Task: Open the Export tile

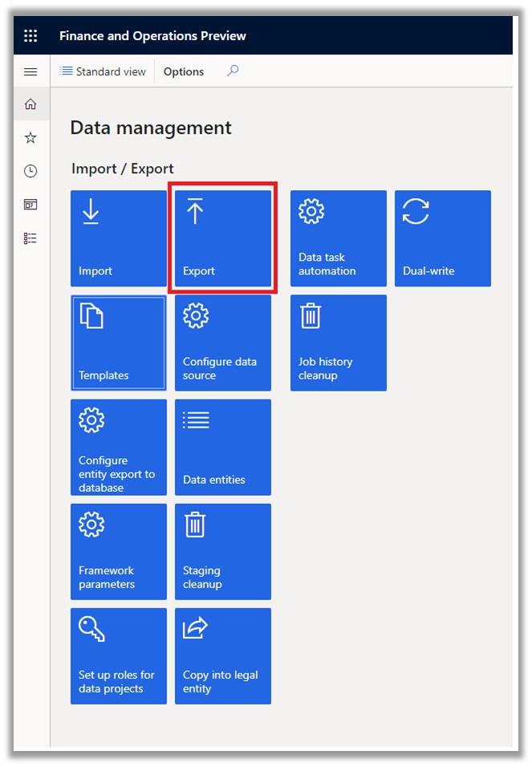Action: coord(223,238)
